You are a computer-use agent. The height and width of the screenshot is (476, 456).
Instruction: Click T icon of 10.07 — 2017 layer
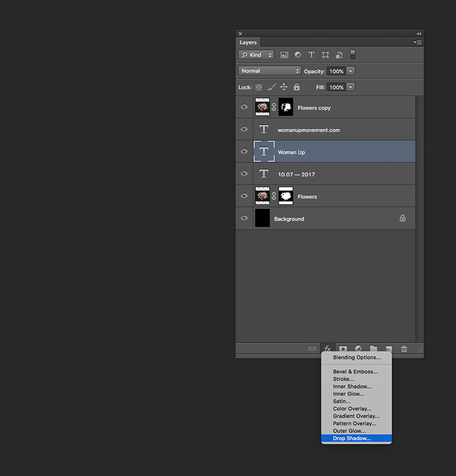pyautogui.click(x=264, y=174)
